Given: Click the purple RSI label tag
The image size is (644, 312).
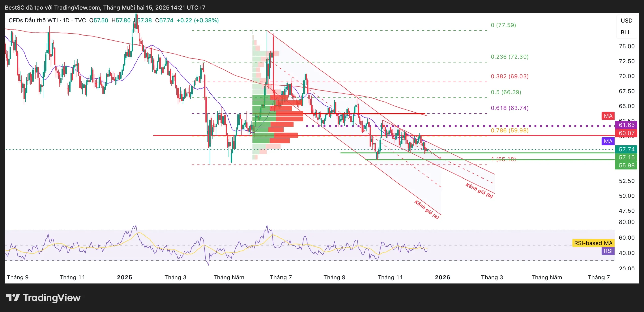Looking at the screenshot, I should 608,251.
